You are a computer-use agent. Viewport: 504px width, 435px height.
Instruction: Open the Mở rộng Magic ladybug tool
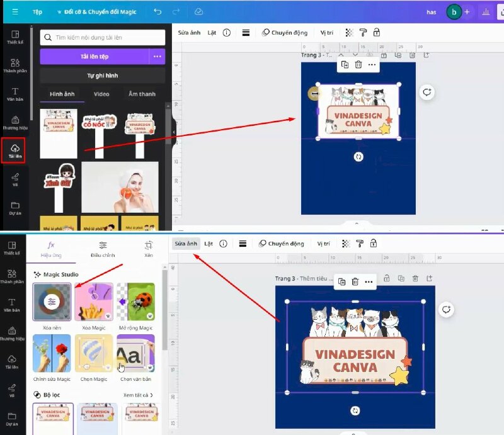(135, 302)
